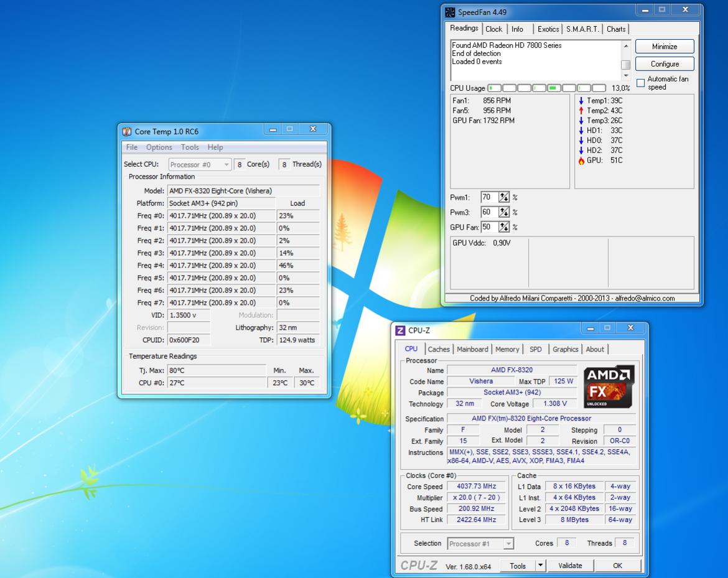Click the SpeedFan CPU Usage bars

coord(546,88)
